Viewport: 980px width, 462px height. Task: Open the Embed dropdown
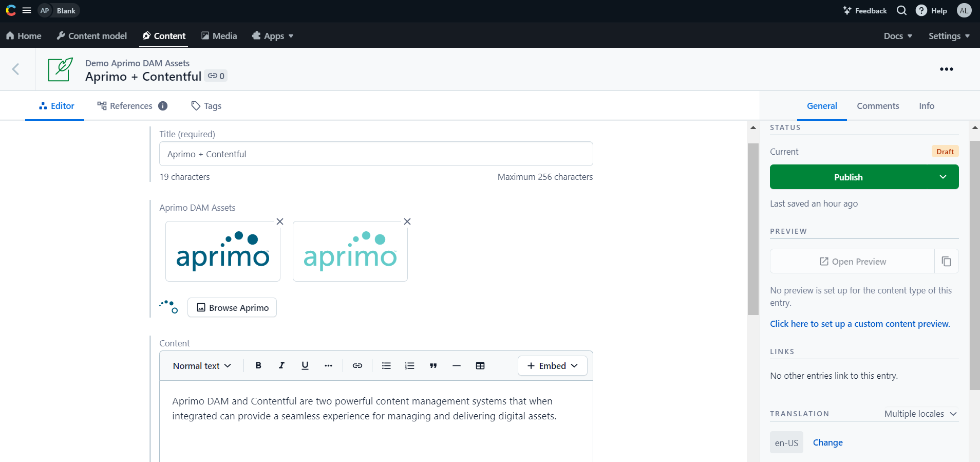pos(553,365)
